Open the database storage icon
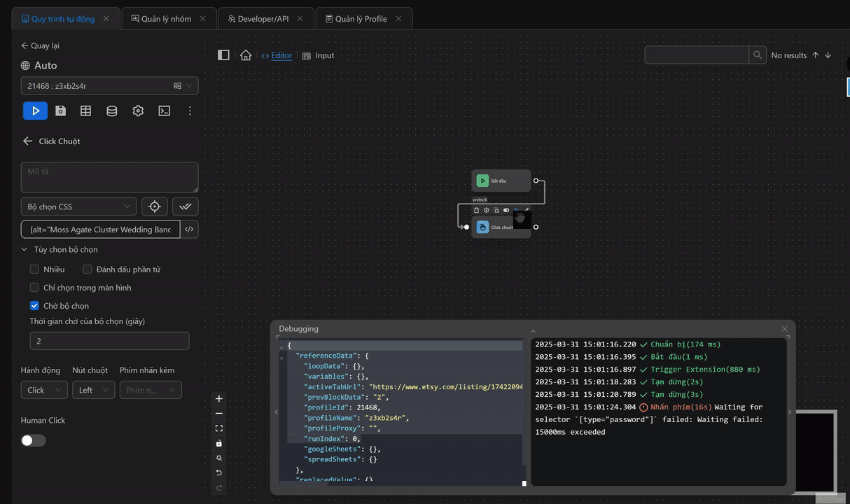This screenshot has width=850, height=504. 111,111
